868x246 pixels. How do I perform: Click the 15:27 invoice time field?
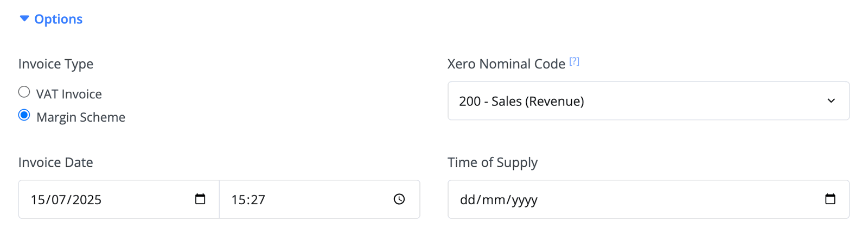click(320, 199)
